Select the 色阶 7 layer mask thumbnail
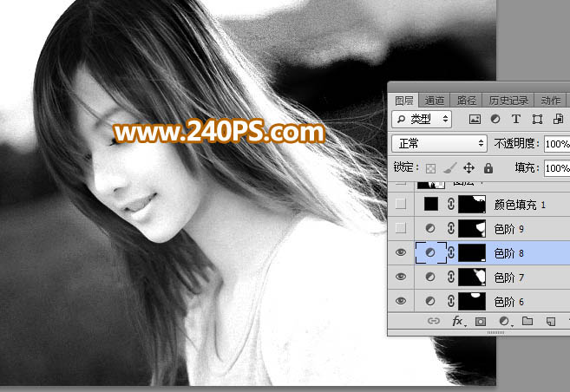 (x=472, y=277)
